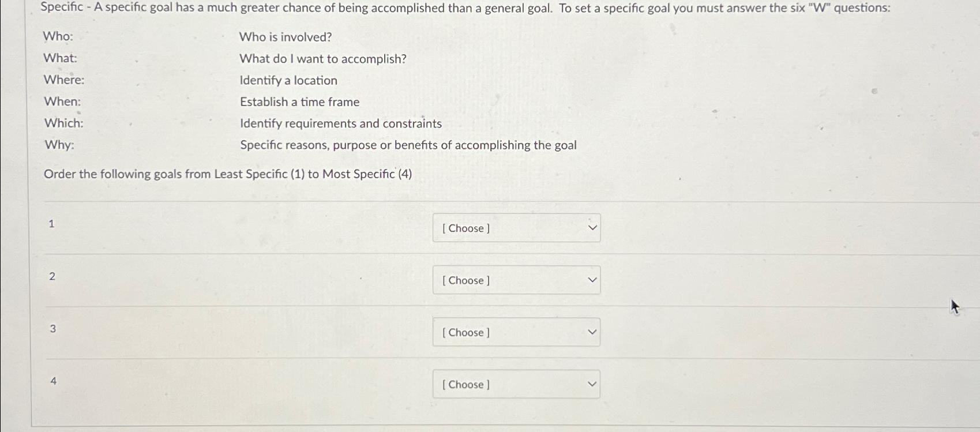The width and height of the screenshot is (980, 432).
Task: Select the row labeled 2
Action: point(52,276)
